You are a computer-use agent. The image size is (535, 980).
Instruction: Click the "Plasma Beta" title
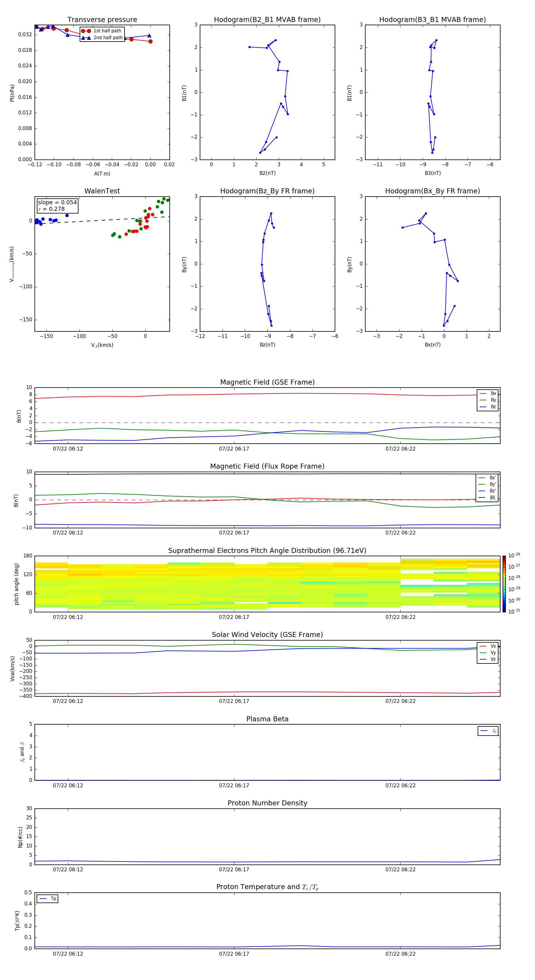click(x=267, y=719)
